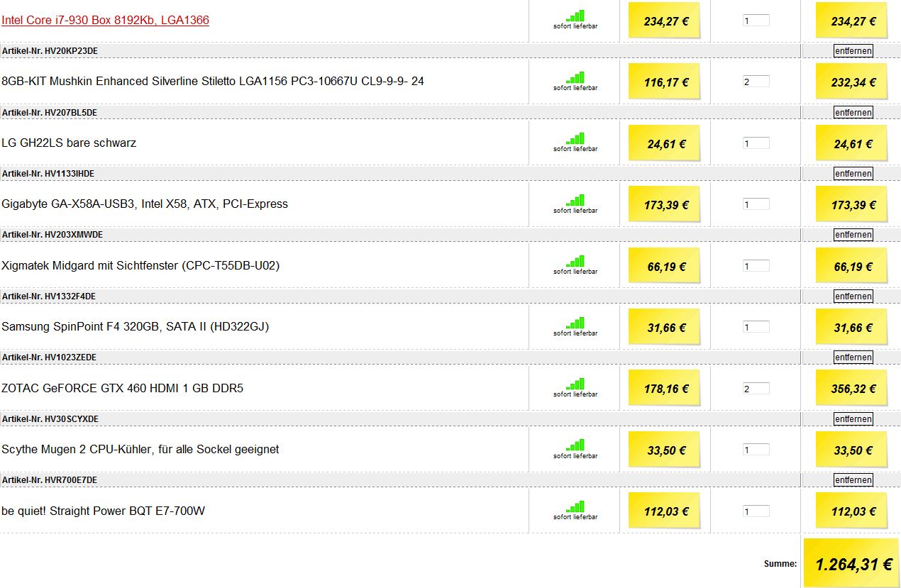
Task: Edit quantity field for Intel Core i7-930
Action: click(x=756, y=21)
